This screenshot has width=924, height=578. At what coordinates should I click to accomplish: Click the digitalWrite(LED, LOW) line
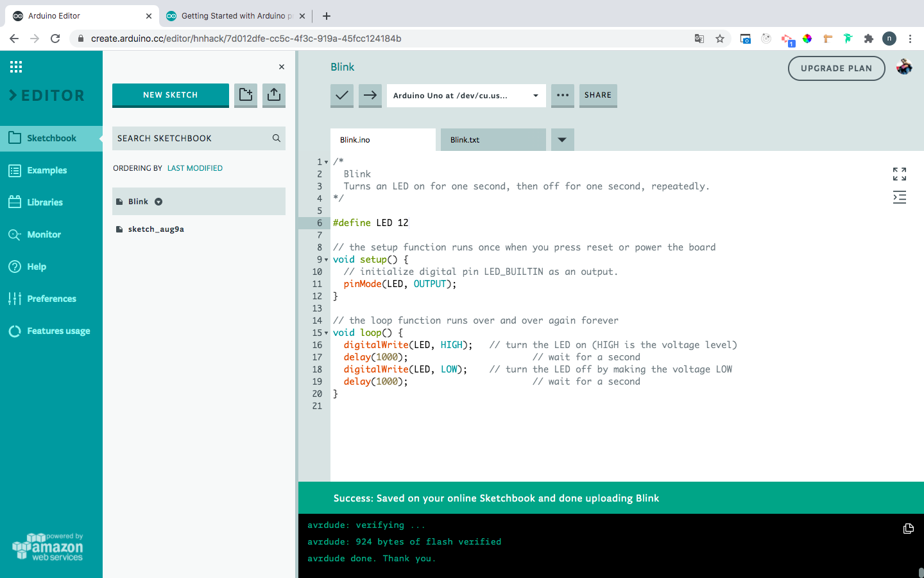tap(406, 369)
